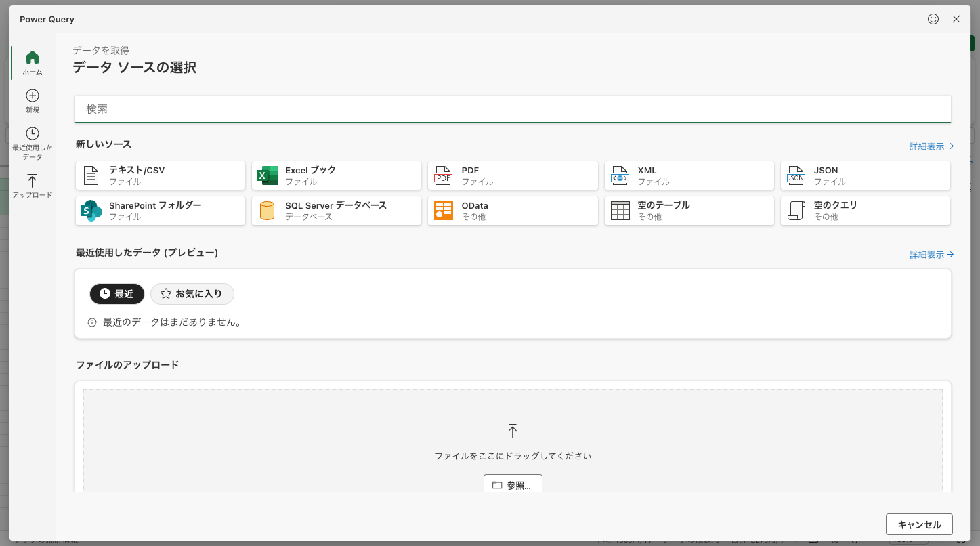Screen dimensions: 980x546
Task: Select the OData source
Action: [513, 211]
